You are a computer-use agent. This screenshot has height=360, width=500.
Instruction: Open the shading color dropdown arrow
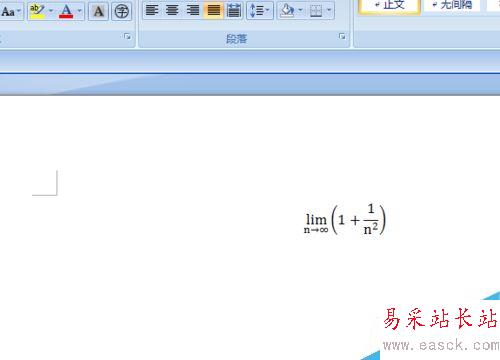(x=300, y=10)
